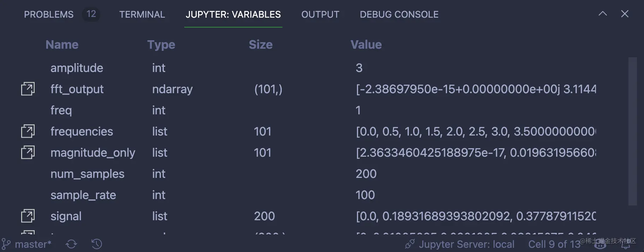Select the Output tab
Viewport: 644px width, 252px height.
[x=320, y=14]
